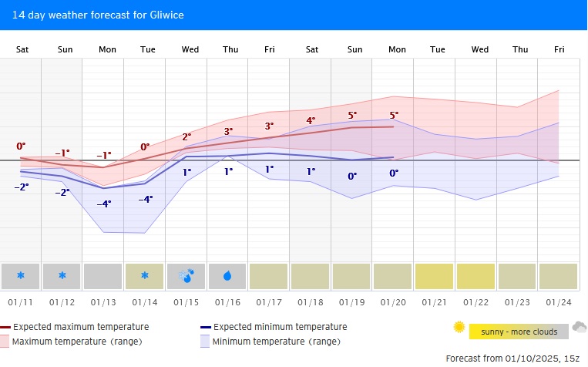Image resolution: width=588 pixels, height=367 pixels.
Task: Click the weather tile for 01/24
Action: pos(558,275)
